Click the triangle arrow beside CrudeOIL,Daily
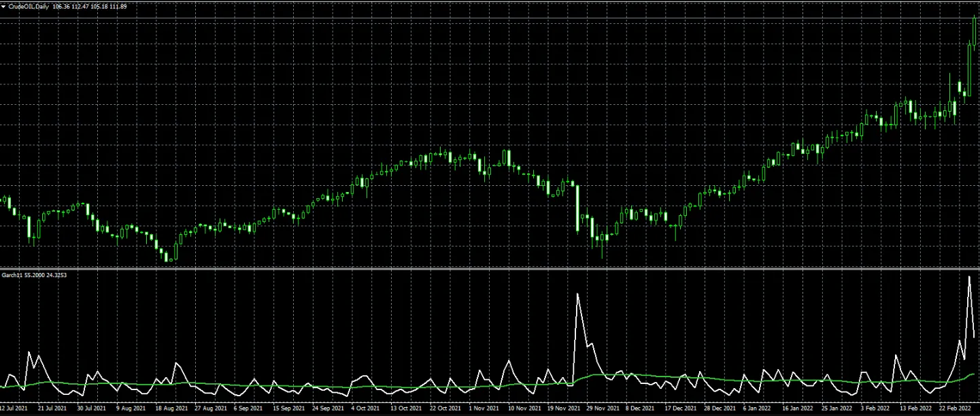The width and height of the screenshot is (980, 416). (3, 6)
